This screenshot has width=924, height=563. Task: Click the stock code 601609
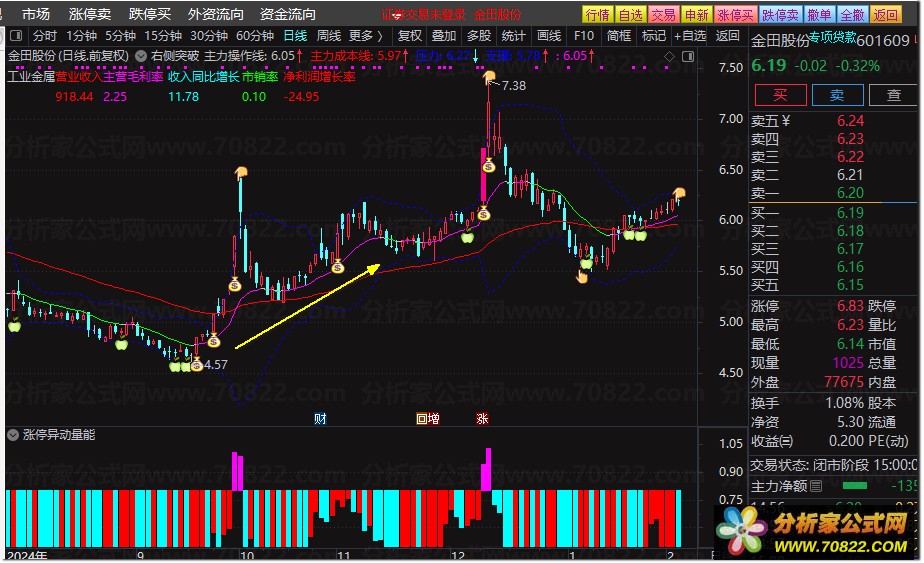point(883,41)
